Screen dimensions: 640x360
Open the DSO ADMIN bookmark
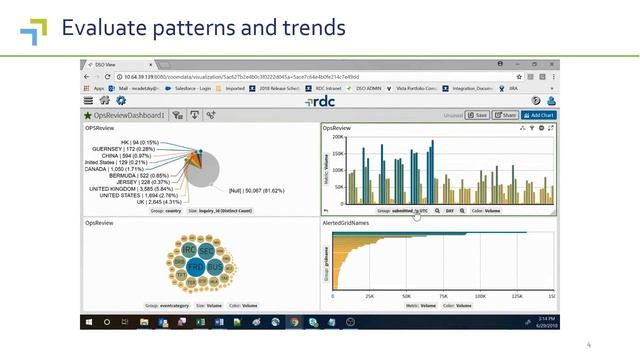(364, 88)
